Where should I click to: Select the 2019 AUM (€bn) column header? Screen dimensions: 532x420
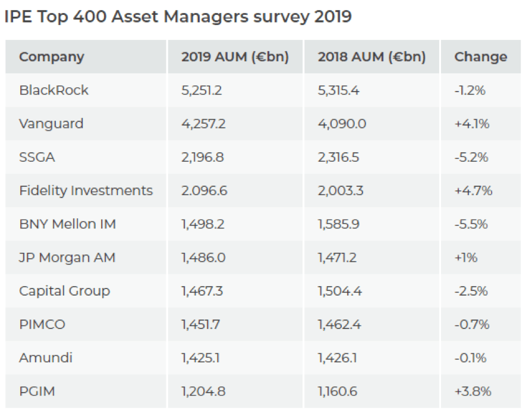pos(235,57)
